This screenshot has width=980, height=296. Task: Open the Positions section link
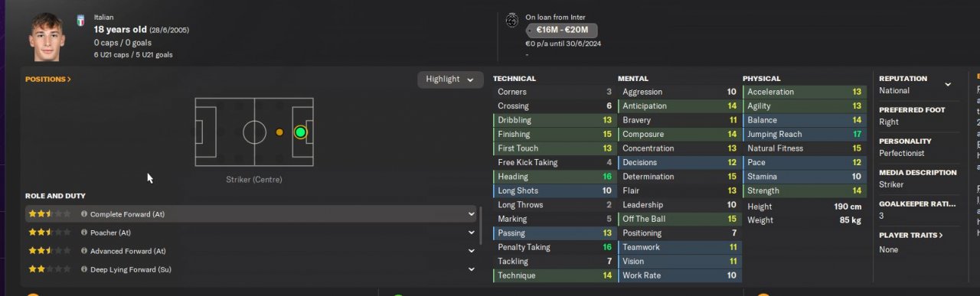48,79
